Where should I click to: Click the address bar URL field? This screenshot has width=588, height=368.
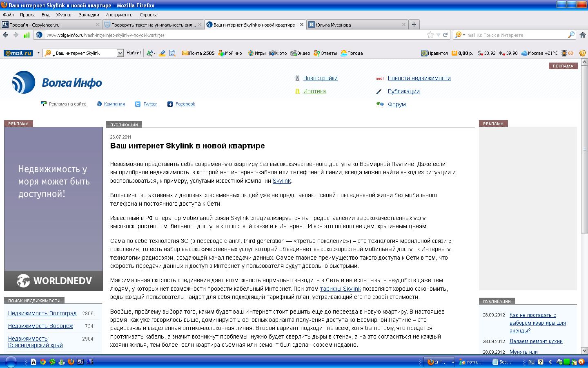(x=235, y=35)
